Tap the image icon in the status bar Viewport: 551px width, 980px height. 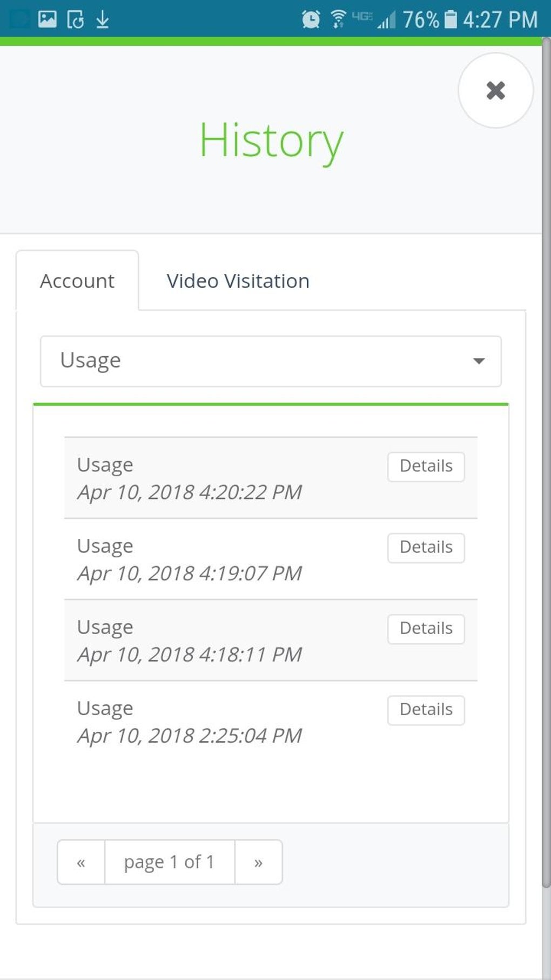[x=48, y=19]
